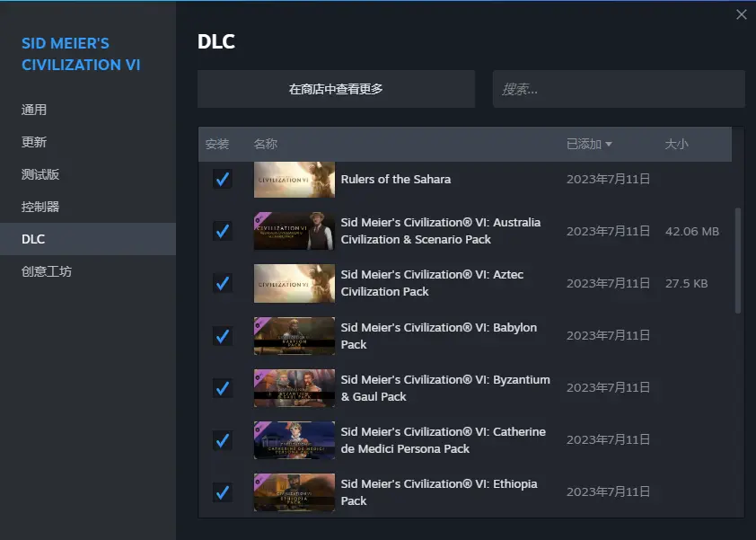Click the 42.06 MB size value
This screenshot has width=756, height=540.
click(692, 231)
